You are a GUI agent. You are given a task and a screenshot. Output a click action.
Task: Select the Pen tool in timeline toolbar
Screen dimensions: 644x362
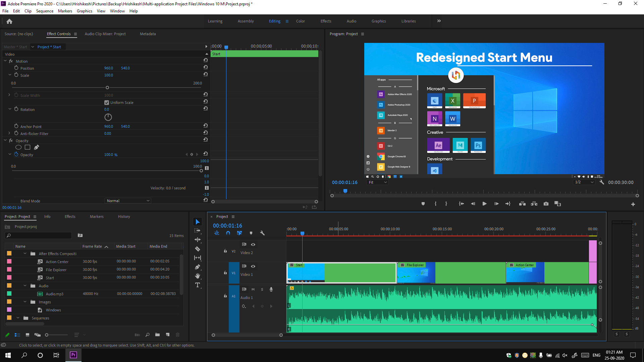click(198, 267)
